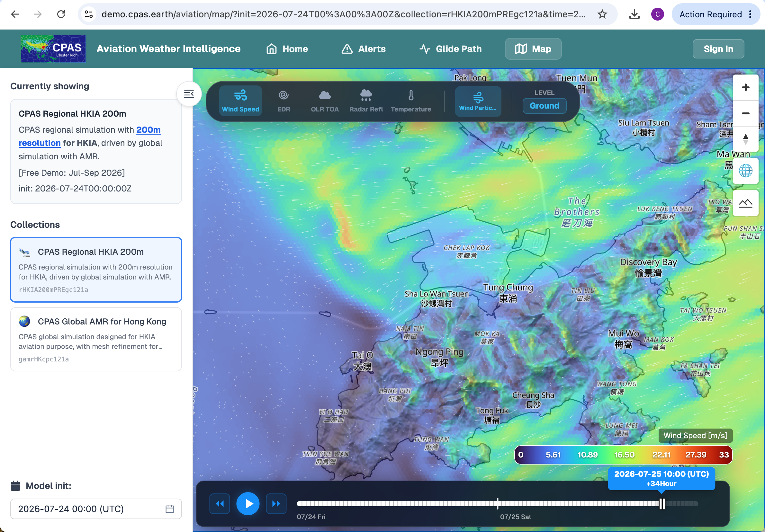Collapse the sidebar panel toggle
Screen dimensions: 765x532
[189, 94]
